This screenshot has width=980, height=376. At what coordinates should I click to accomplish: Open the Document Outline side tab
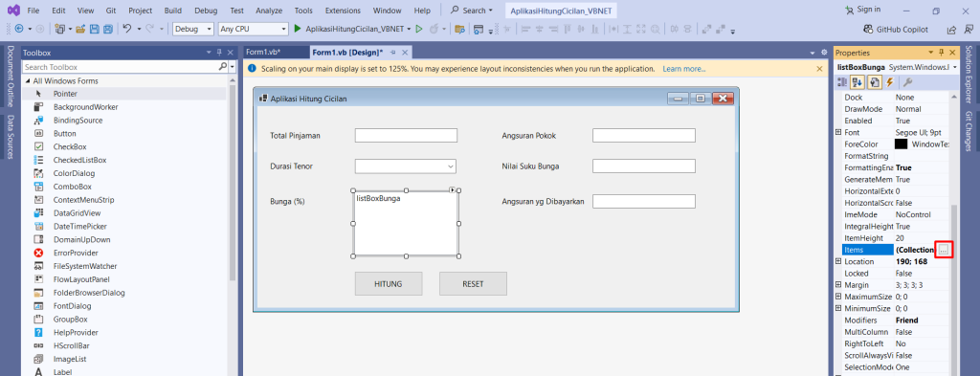coord(11,76)
